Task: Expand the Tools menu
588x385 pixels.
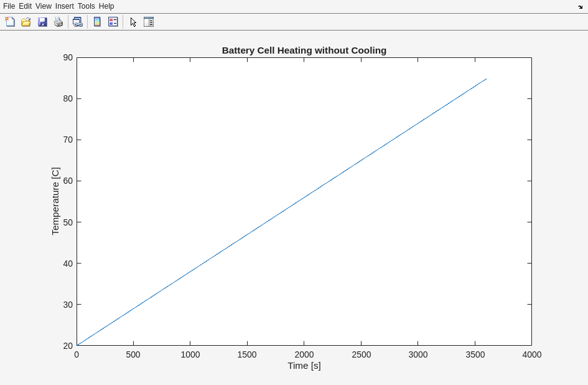Action: click(x=86, y=6)
